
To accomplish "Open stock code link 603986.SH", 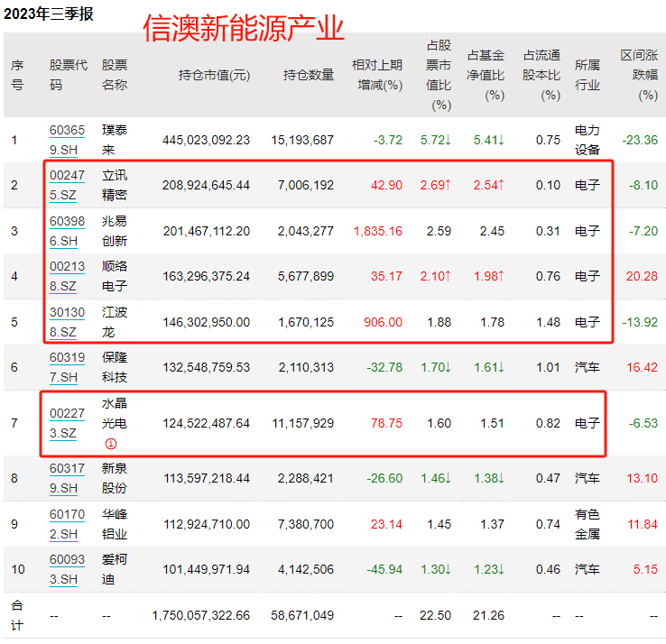I will pos(67,231).
